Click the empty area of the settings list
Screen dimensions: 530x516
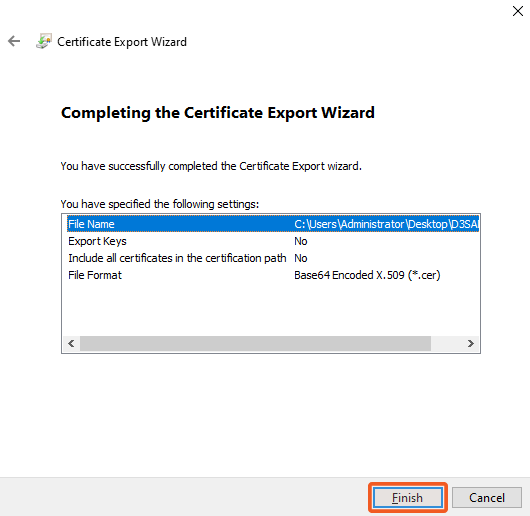[270, 309]
